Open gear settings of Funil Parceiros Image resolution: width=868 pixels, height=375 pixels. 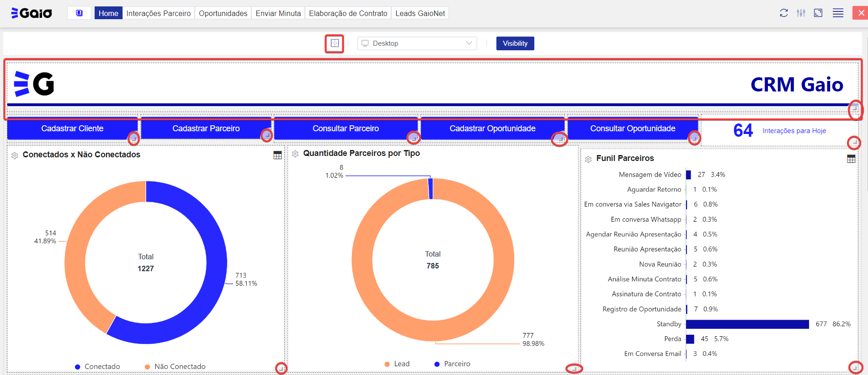588,159
